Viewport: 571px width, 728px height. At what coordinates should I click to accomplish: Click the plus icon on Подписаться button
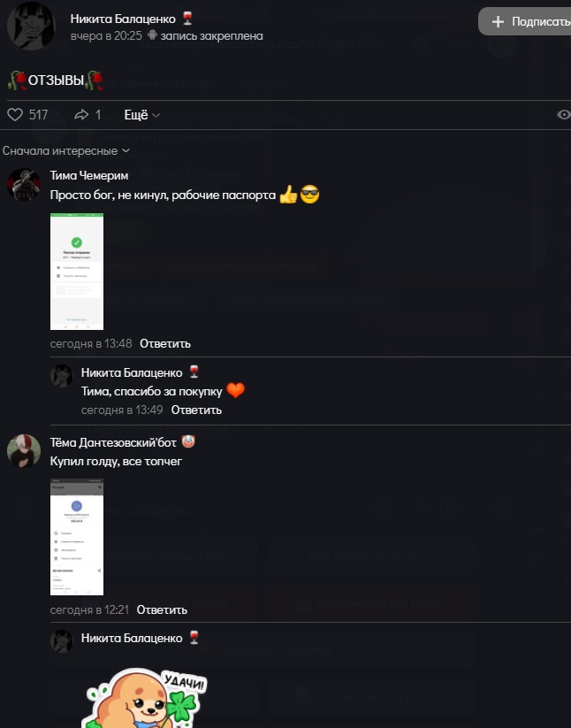click(x=498, y=21)
